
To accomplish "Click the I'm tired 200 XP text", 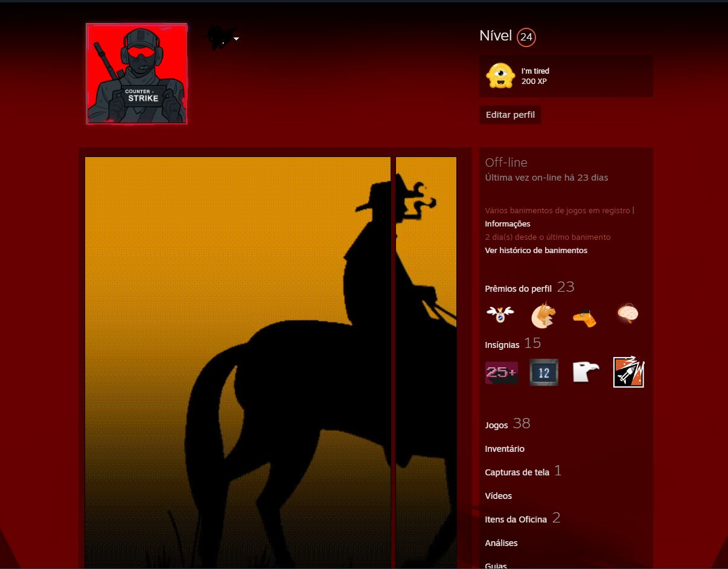I will coord(535,76).
